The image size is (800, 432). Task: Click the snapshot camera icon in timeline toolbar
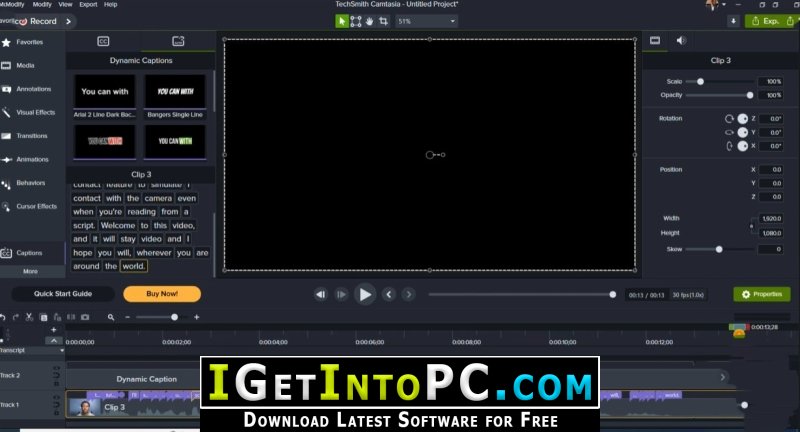pos(85,317)
